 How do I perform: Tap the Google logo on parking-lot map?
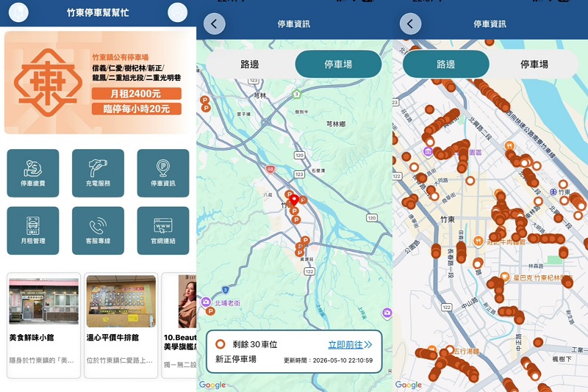(x=212, y=385)
